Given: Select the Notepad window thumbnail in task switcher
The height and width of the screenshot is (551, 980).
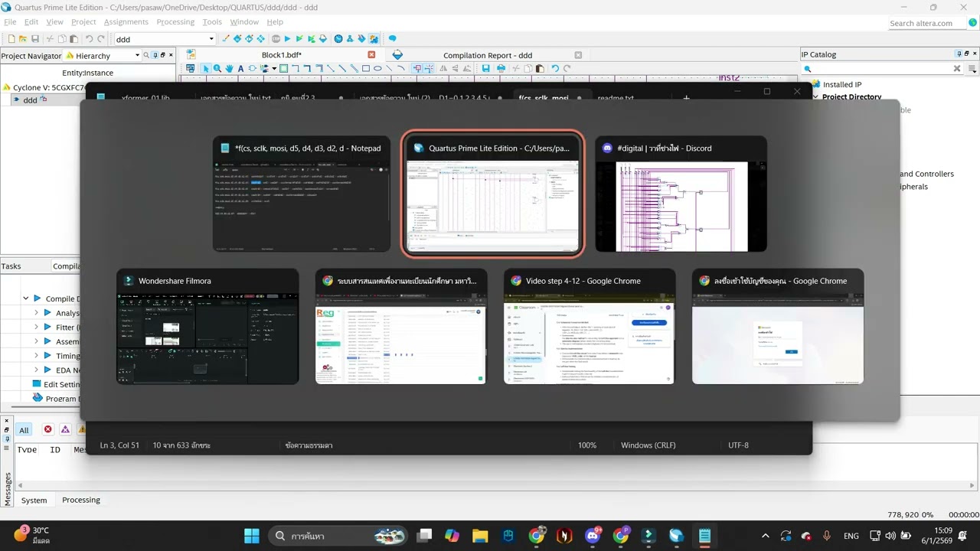Looking at the screenshot, I should pos(302,194).
